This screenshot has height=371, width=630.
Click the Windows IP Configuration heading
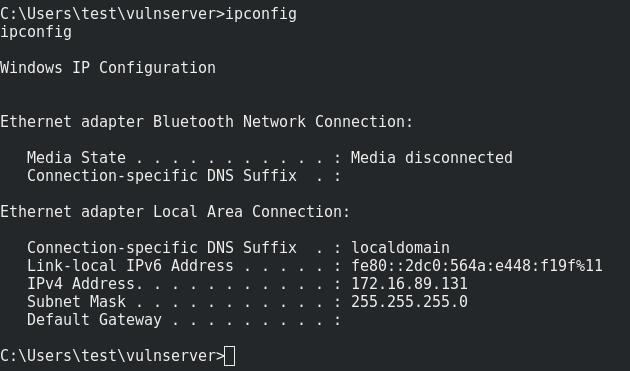click(x=108, y=68)
